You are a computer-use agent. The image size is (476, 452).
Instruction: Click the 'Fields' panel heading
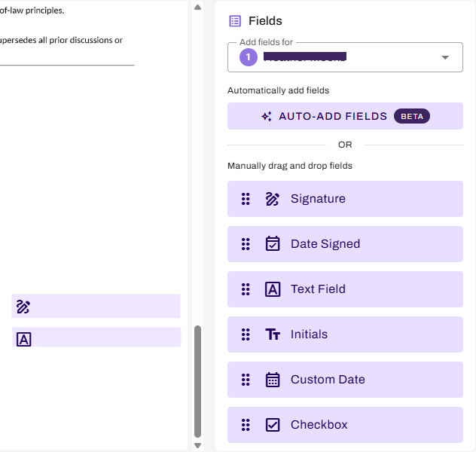265,21
